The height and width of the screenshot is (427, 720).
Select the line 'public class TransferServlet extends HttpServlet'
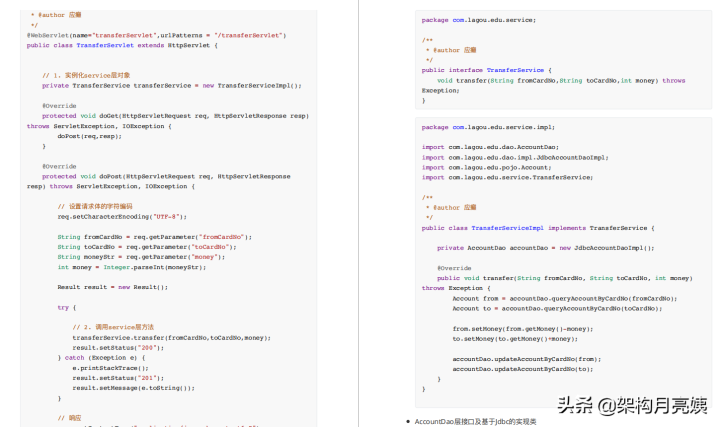tap(122, 45)
